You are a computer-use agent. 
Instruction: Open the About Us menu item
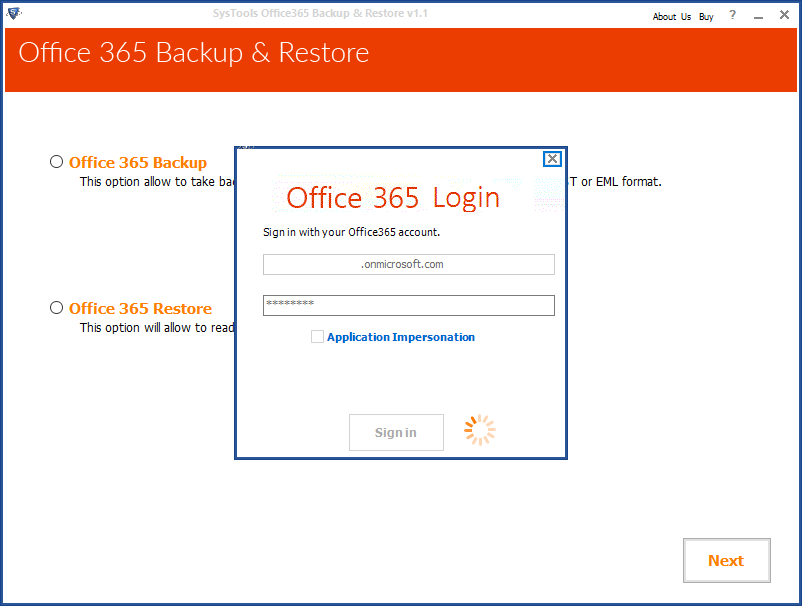coord(672,16)
